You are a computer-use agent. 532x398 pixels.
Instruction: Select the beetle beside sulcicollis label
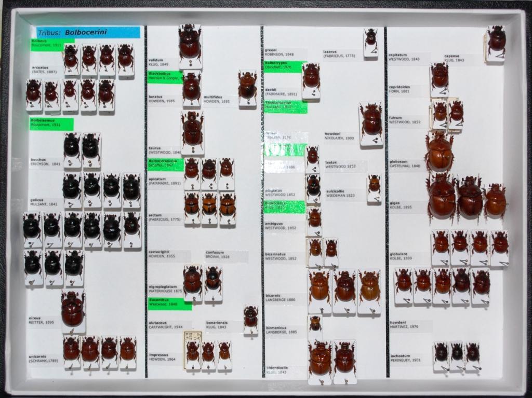(x=374, y=184)
